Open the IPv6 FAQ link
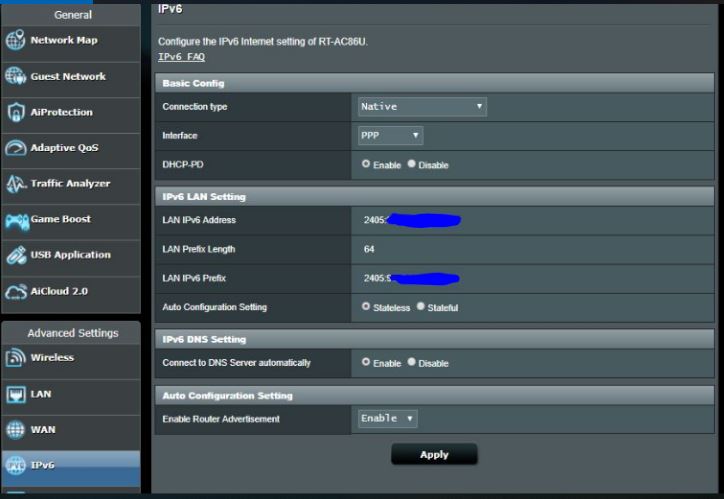 click(x=181, y=57)
